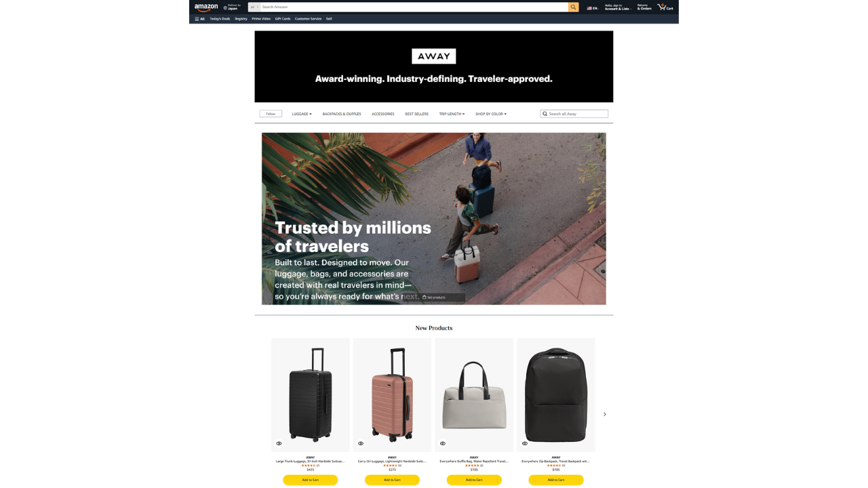Screen dimensions: 868x488
Task: Click the Follow button
Action: pyautogui.click(x=271, y=114)
